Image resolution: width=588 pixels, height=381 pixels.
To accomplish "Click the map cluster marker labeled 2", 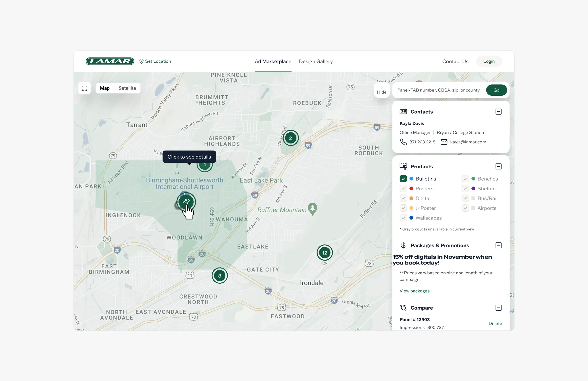I will (x=291, y=138).
